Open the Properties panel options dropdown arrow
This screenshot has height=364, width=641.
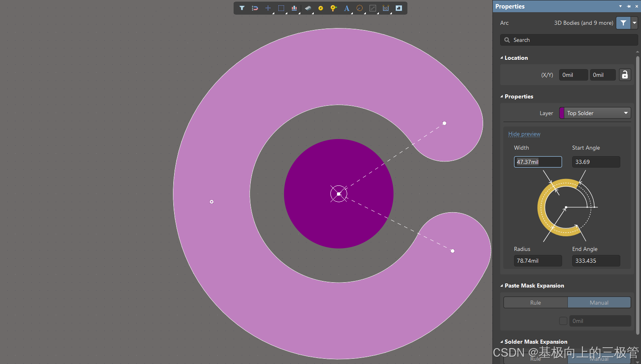620,6
